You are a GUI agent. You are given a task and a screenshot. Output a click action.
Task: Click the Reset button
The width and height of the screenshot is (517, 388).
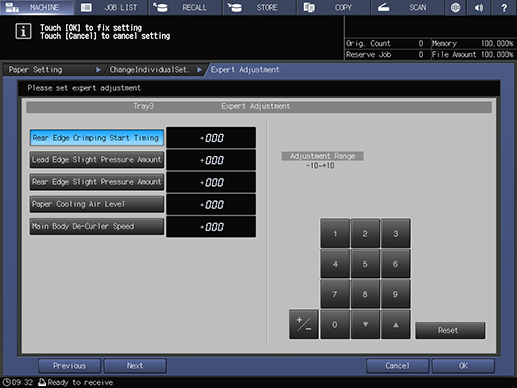pyautogui.click(x=450, y=330)
